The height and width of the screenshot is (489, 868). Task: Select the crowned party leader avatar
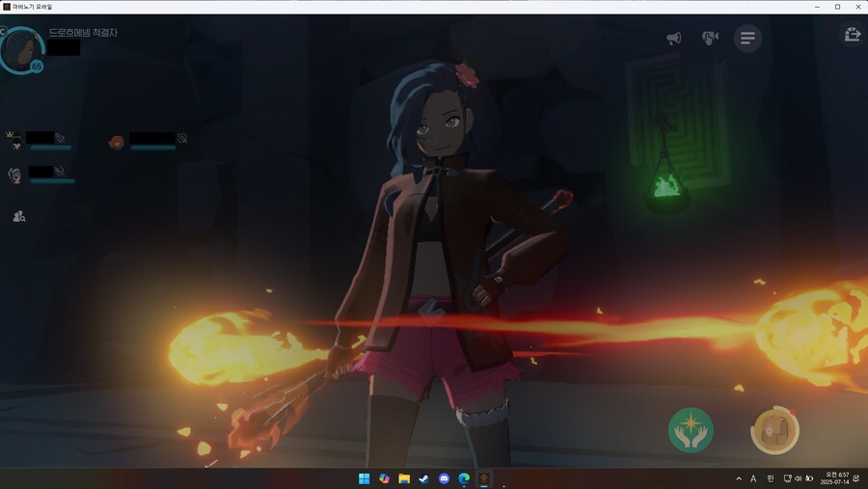pyautogui.click(x=14, y=141)
